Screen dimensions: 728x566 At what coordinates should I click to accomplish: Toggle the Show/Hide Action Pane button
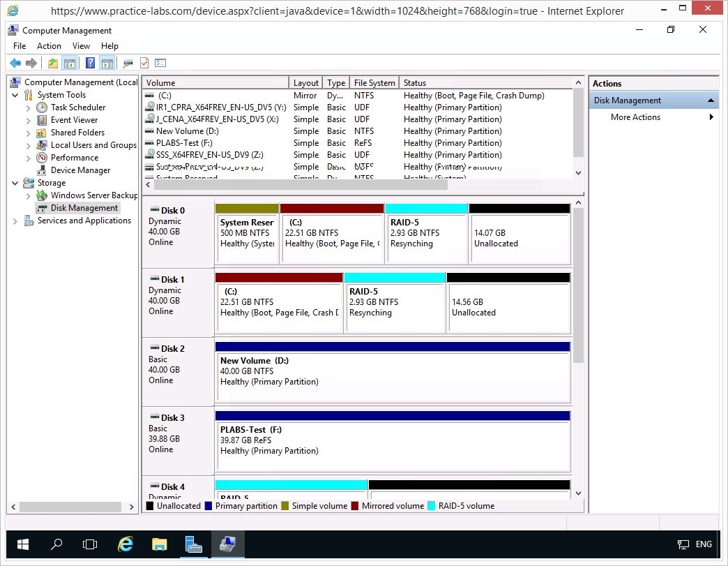pyautogui.click(x=107, y=64)
